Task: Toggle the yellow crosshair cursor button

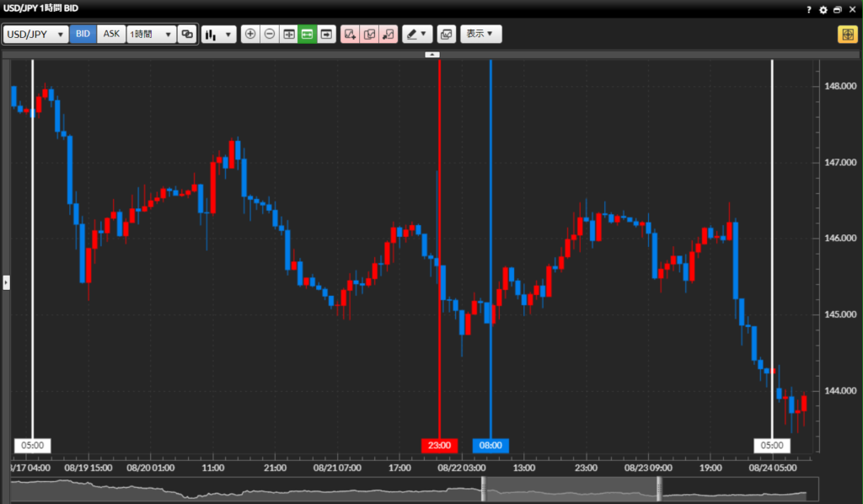Action: (x=847, y=35)
